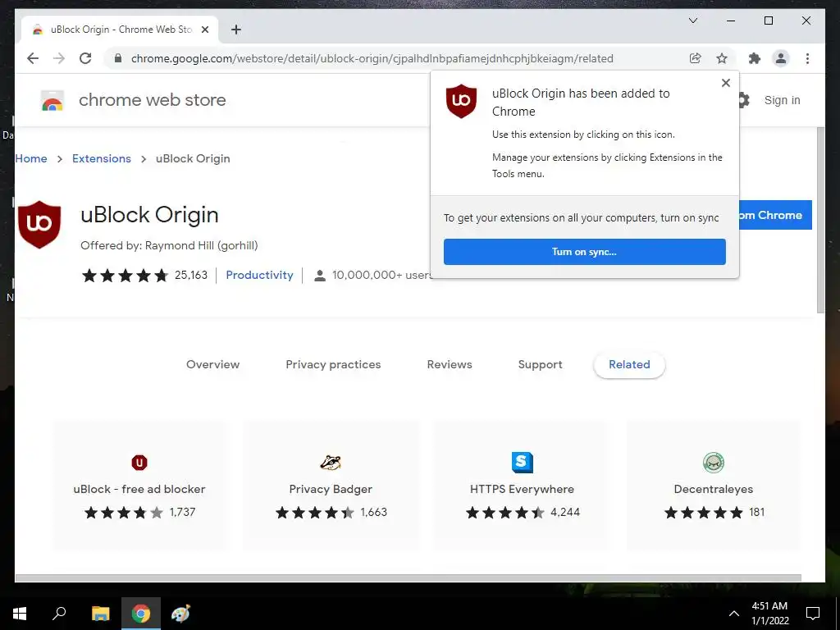Open Chrome's three-dot menu
This screenshot has height=630, width=840.
[807, 58]
